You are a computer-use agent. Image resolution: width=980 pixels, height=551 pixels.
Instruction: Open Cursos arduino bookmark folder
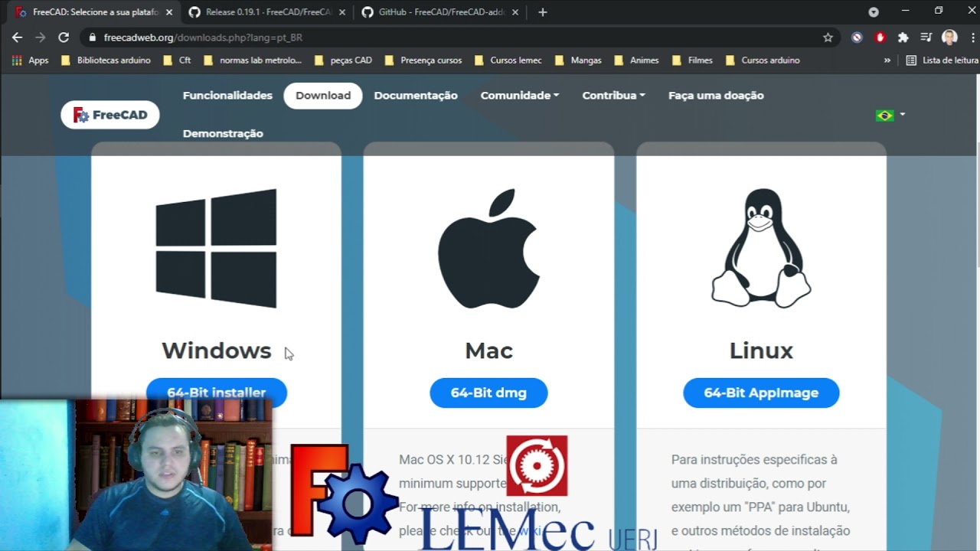tap(763, 60)
